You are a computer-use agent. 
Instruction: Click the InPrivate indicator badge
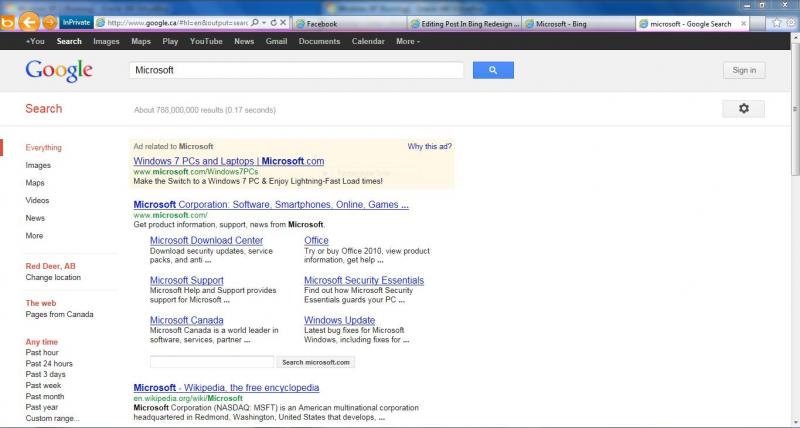[x=76, y=22]
